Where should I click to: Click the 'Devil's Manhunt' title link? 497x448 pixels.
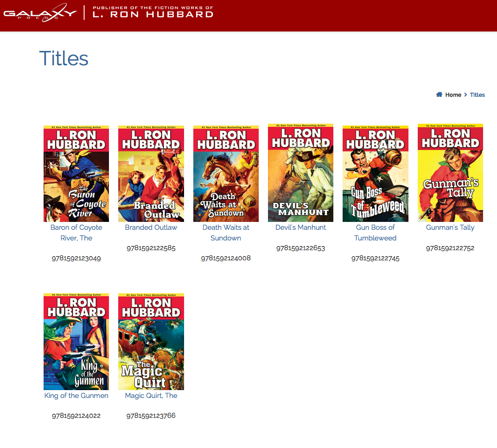click(300, 227)
